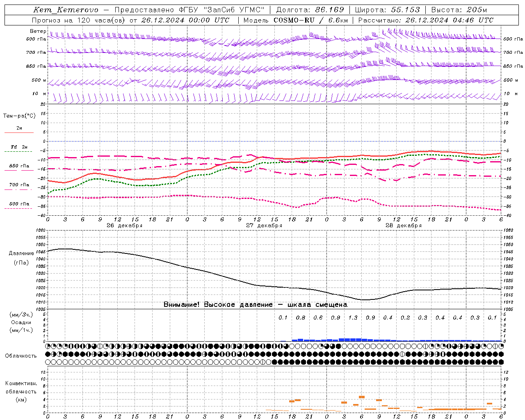Click the Тем-ра(°C) axis title
525x420 pixels.
[x=19, y=116]
